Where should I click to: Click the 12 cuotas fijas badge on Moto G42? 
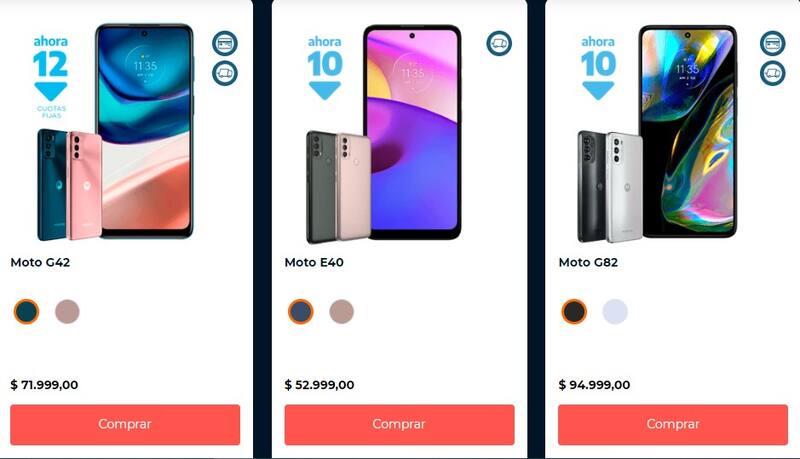pyautogui.click(x=51, y=76)
